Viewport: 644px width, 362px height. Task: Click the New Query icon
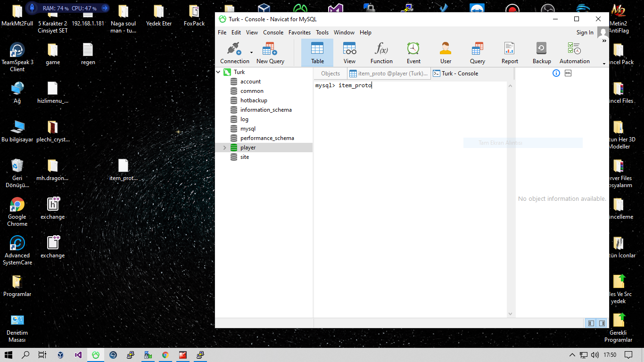[270, 52]
